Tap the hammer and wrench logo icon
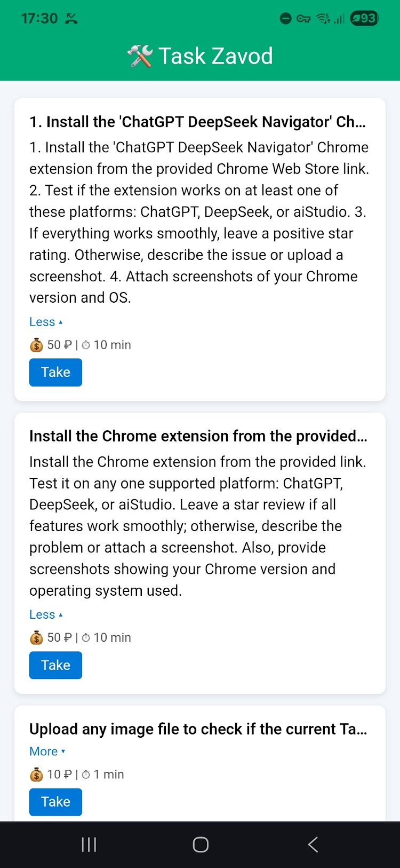This screenshot has height=868, width=400. coord(140,56)
